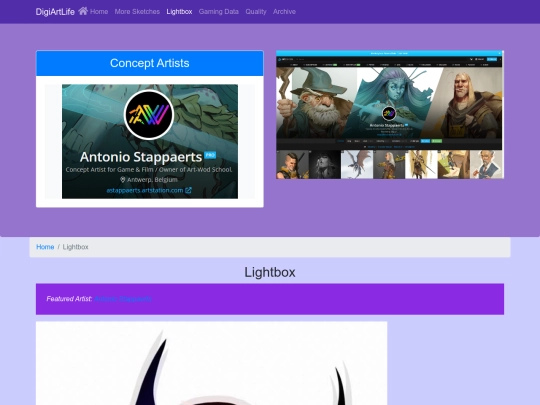Click the Lightbox breadcrumb text
The image size is (540, 405).
coord(75,247)
